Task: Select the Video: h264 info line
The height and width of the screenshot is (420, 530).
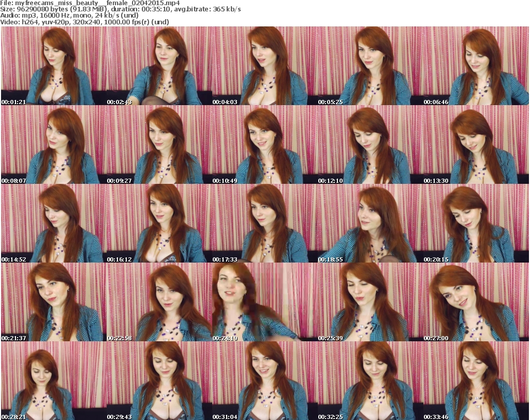Action: 84,22
